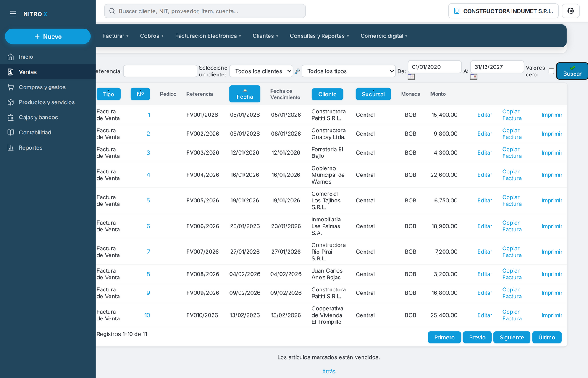Go to Siguiente page
The width and height of the screenshot is (588, 378).
tap(512, 337)
